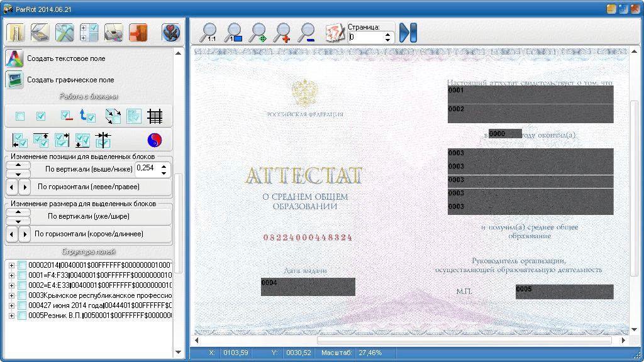Click the exit door icon

click(138, 33)
